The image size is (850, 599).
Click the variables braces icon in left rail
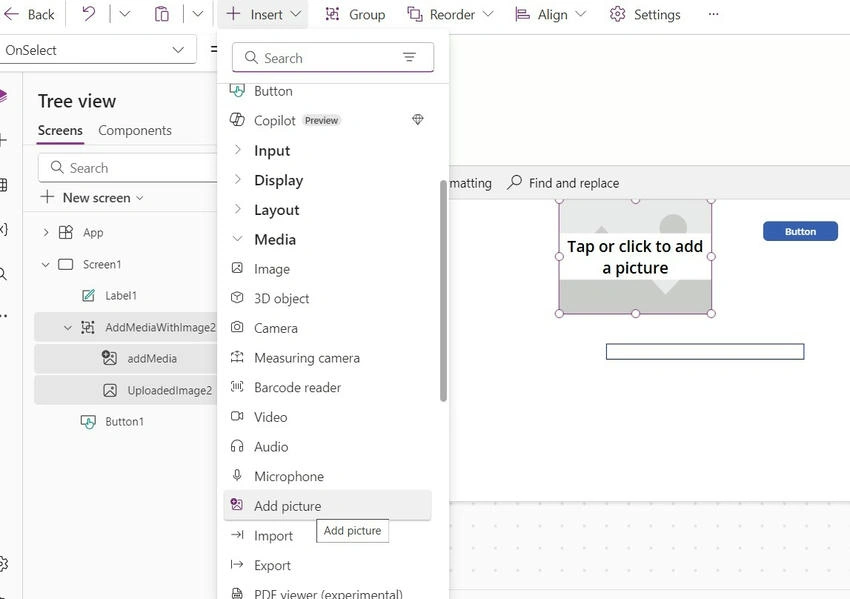tap(3, 229)
